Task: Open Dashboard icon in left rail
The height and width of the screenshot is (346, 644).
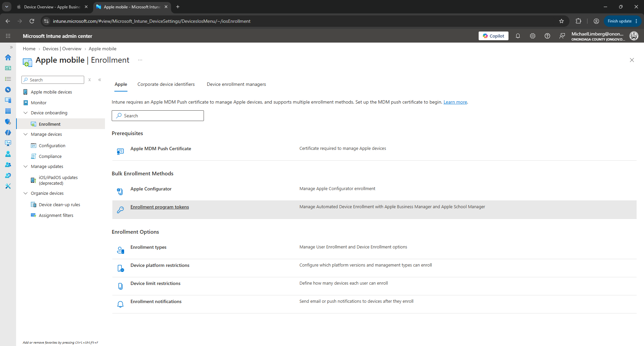Action: (x=8, y=68)
